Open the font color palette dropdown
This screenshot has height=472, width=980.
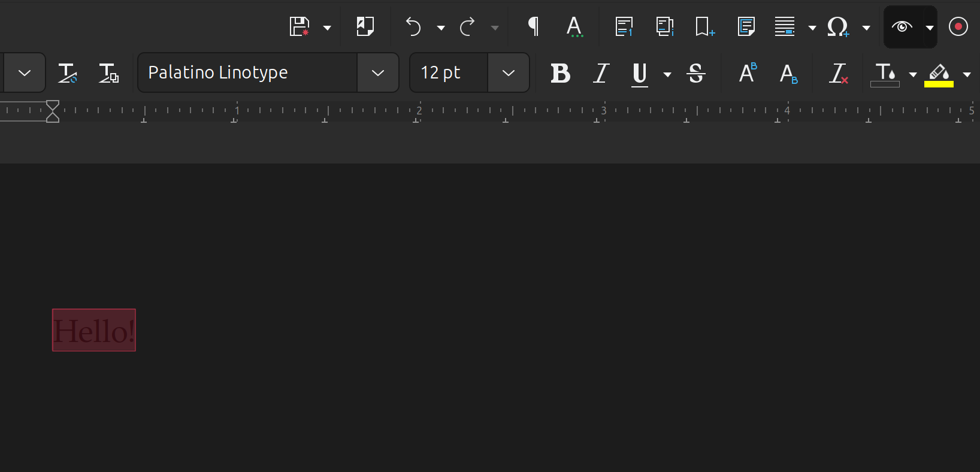click(913, 74)
